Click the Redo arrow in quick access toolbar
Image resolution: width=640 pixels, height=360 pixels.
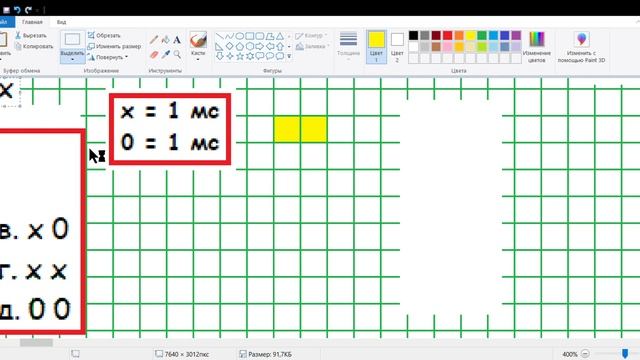point(28,9)
